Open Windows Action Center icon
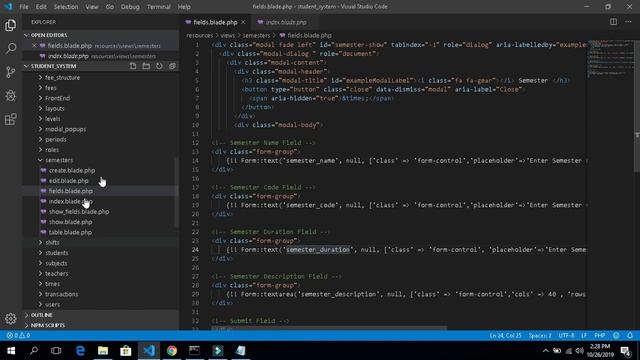Image resolution: width=640 pixels, height=360 pixels. (625, 351)
